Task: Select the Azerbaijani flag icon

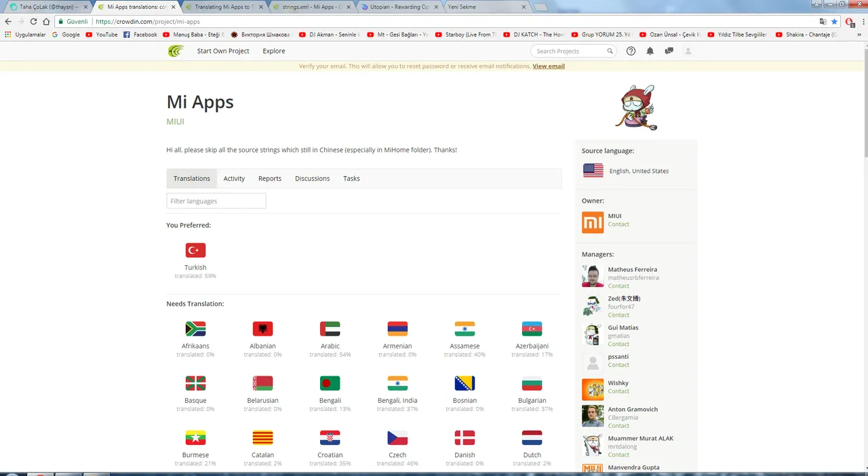Action: [532, 329]
